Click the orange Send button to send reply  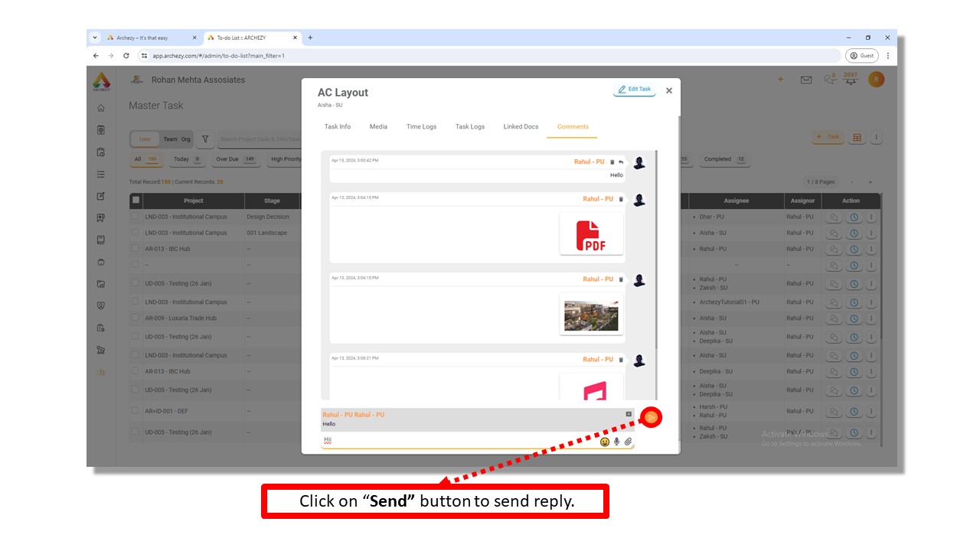[651, 417]
